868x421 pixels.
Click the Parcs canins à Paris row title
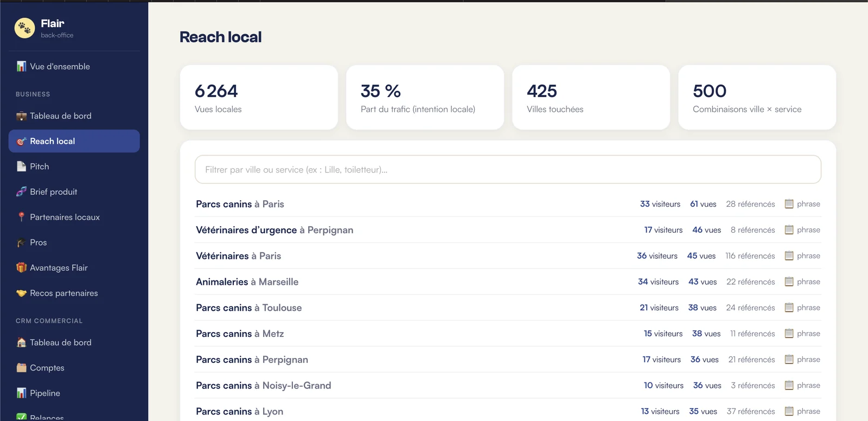240,204
